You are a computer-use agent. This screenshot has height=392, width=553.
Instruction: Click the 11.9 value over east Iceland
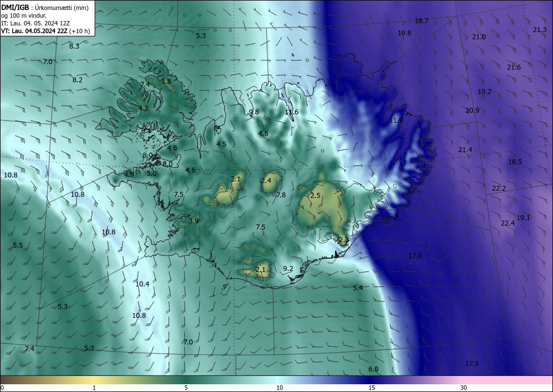(396, 121)
